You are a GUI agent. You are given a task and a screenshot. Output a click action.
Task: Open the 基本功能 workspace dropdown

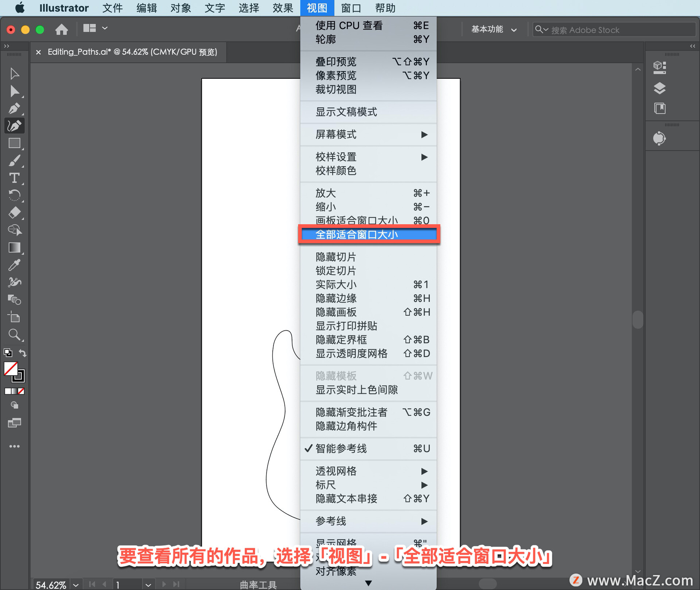click(x=494, y=30)
